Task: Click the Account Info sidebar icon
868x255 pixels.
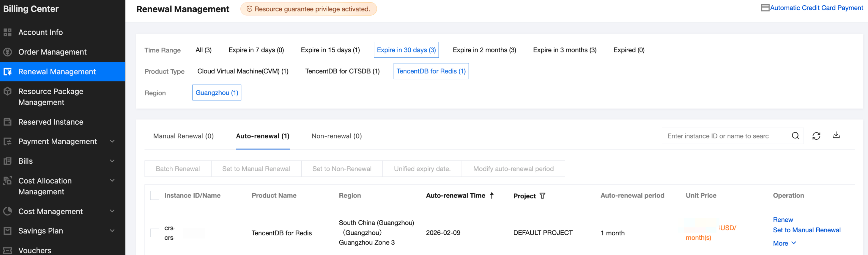Action: [7, 32]
